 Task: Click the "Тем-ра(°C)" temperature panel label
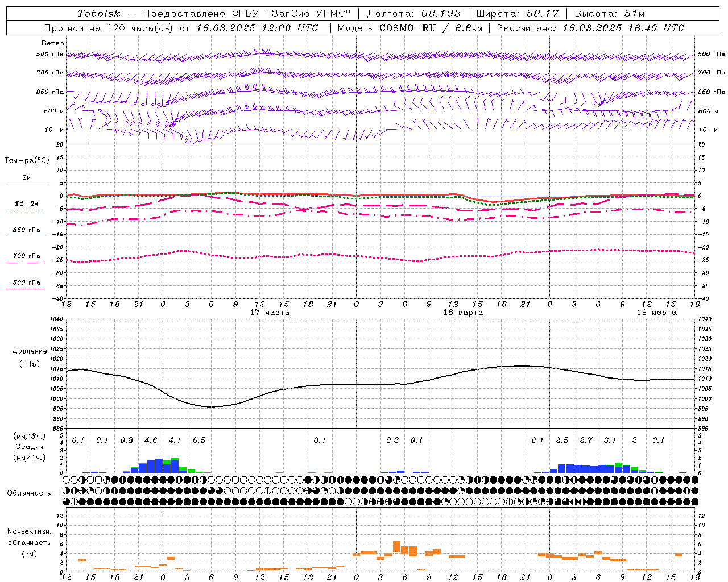click(27, 161)
